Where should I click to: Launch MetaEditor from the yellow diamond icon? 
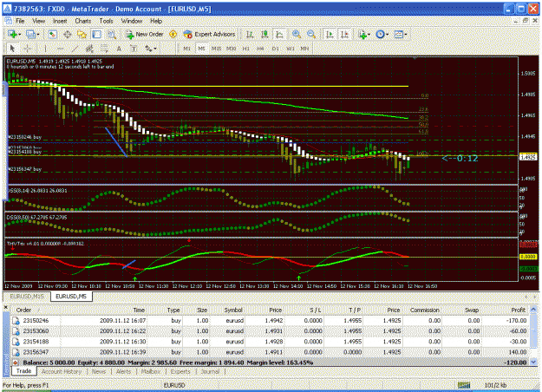(x=173, y=34)
